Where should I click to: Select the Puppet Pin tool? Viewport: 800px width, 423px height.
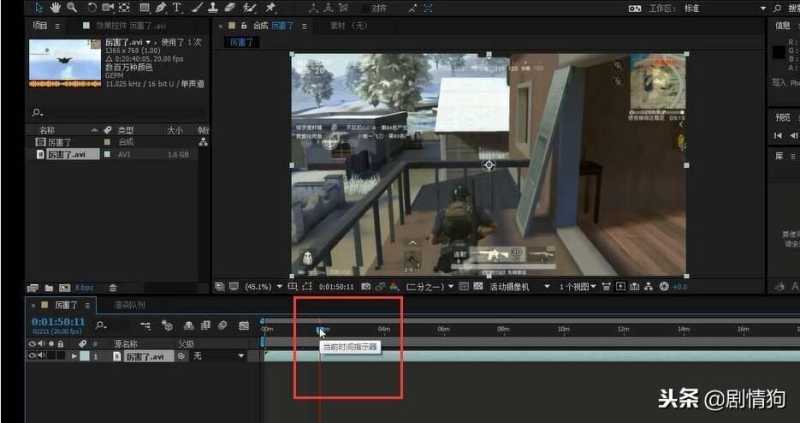270,7
